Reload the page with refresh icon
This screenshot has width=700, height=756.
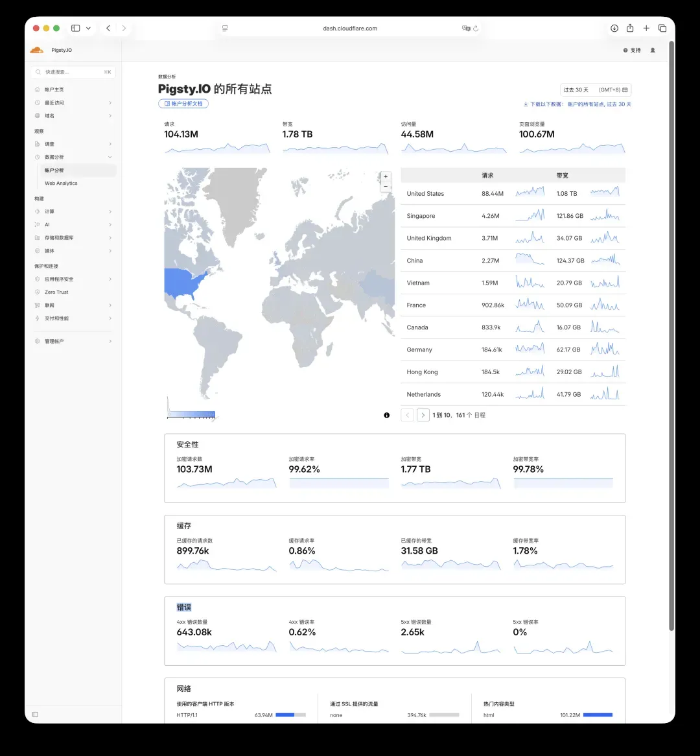[x=476, y=29]
